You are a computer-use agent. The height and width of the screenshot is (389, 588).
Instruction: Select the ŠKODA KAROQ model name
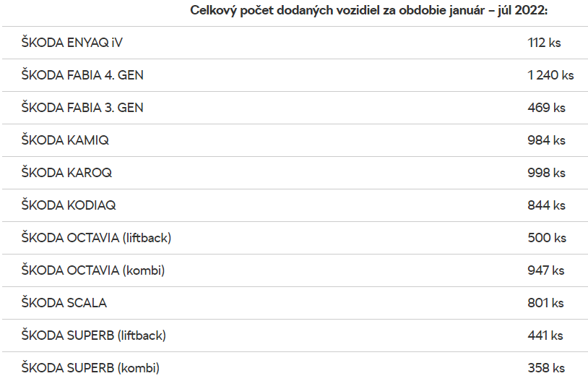(x=66, y=173)
